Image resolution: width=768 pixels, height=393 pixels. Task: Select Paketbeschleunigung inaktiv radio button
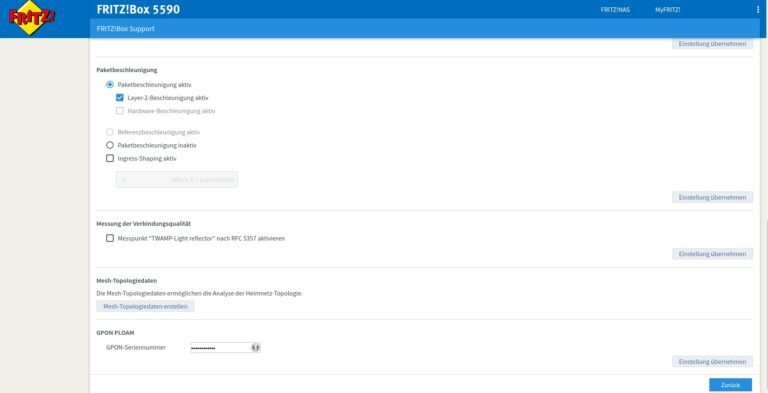110,145
